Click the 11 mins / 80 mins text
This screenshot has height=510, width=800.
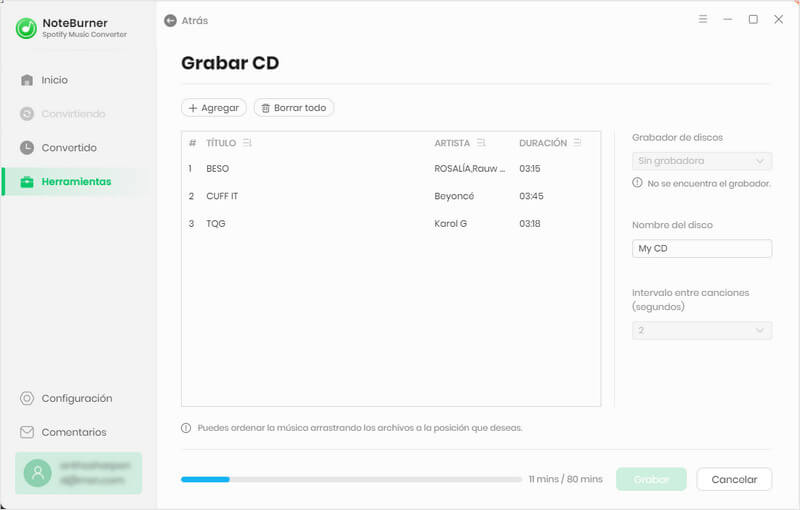click(565, 479)
